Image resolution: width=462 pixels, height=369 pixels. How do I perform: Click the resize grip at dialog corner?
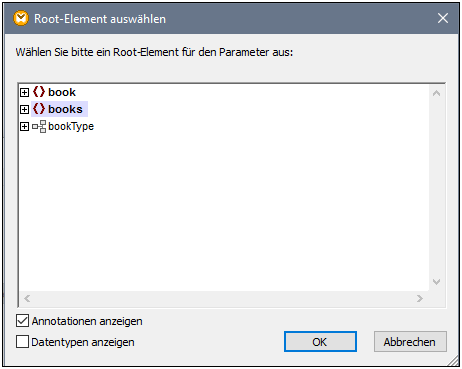click(x=453, y=361)
